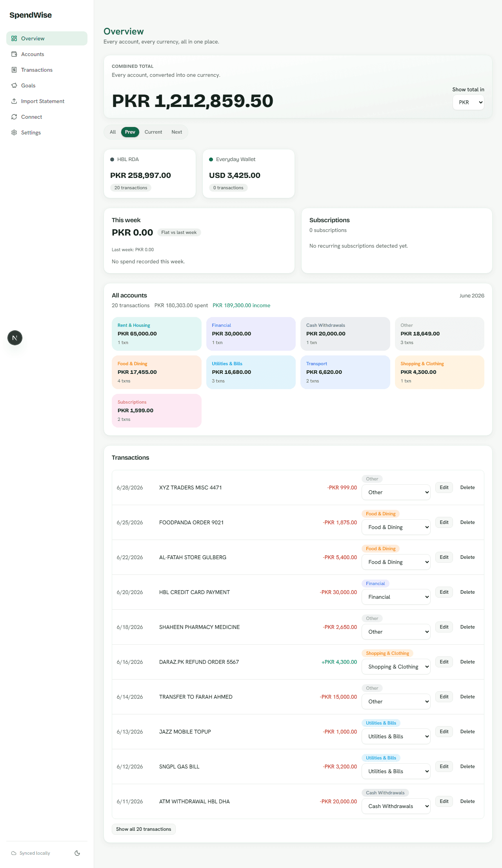The image size is (502, 868).
Task: Open category dropdown for SNGPL GAS BILL
Action: coord(396,771)
